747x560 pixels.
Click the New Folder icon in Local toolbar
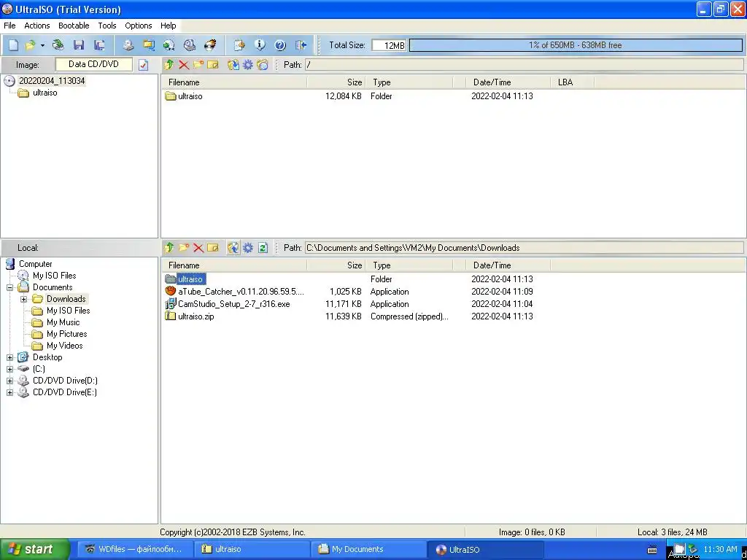click(183, 248)
